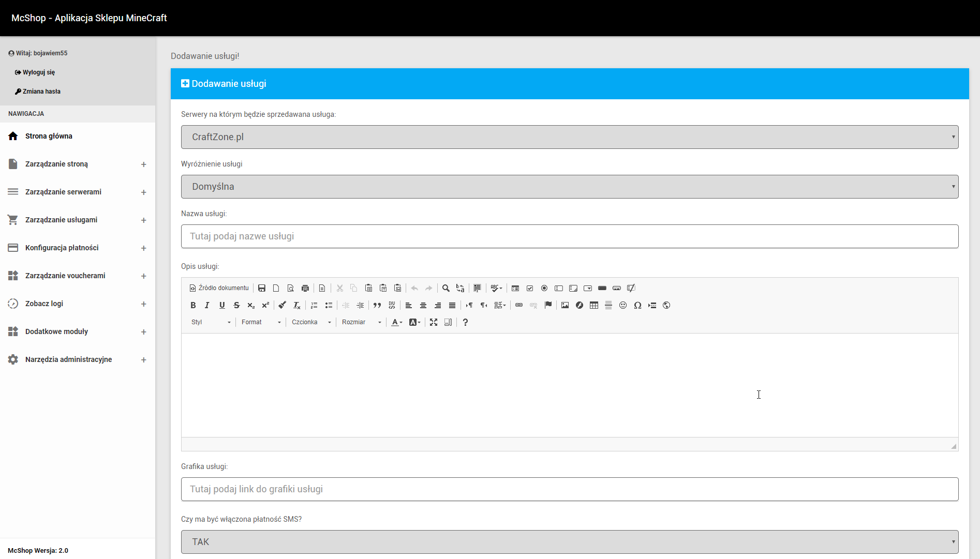This screenshot has width=980, height=559.
Task: Click the Wyloguj się link
Action: pyautogui.click(x=38, y=72)
